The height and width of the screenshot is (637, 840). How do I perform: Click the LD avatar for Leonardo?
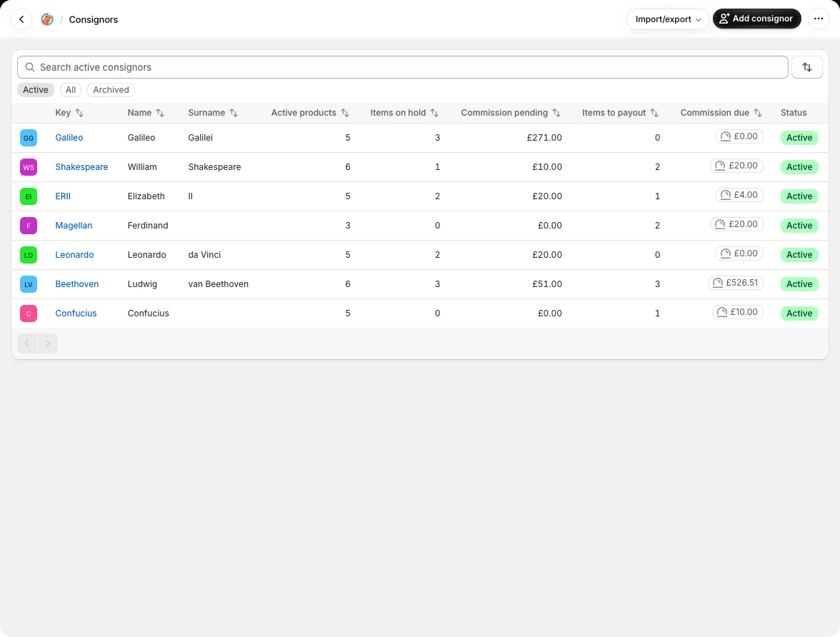tap(29, 255)
